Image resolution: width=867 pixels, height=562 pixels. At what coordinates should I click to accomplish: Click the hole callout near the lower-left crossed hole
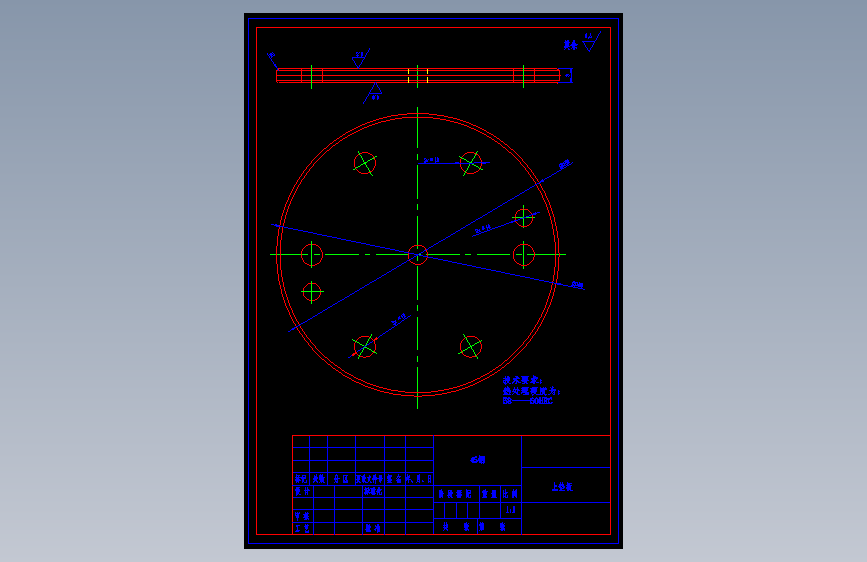[399, 319]
